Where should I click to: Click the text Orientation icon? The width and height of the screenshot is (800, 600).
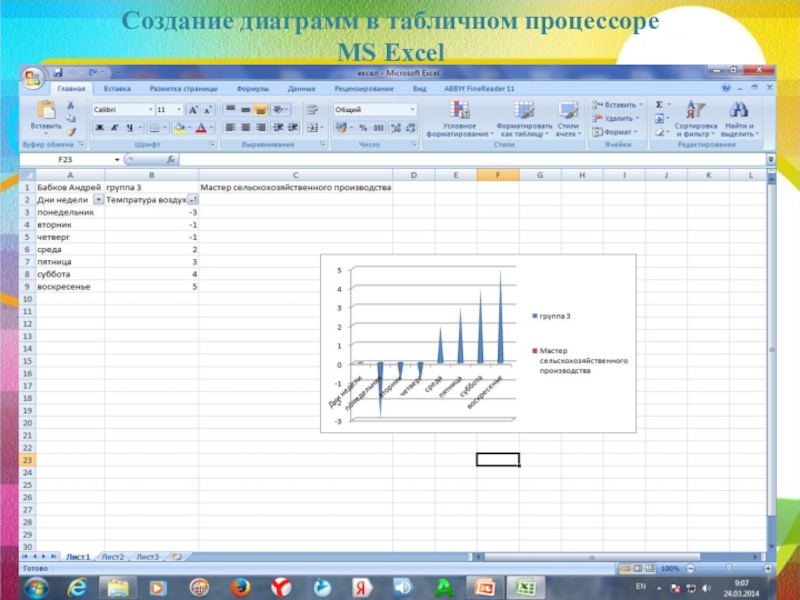(279, 110)
